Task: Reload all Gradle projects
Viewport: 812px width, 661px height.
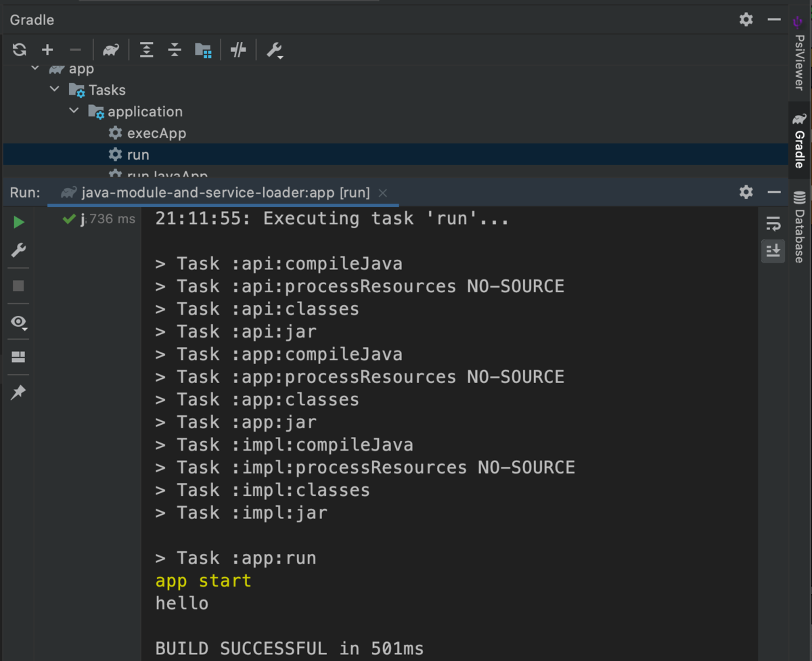Action: [19, 49]
